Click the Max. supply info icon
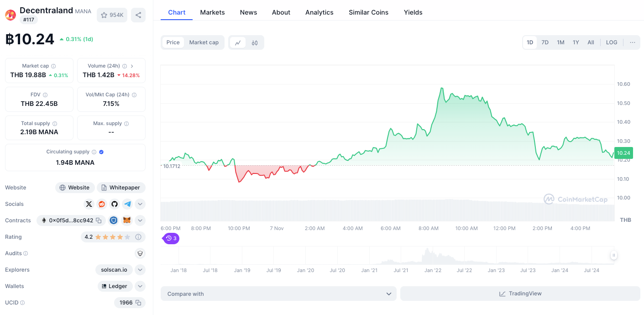644x315 pixels. coord(126,124)
